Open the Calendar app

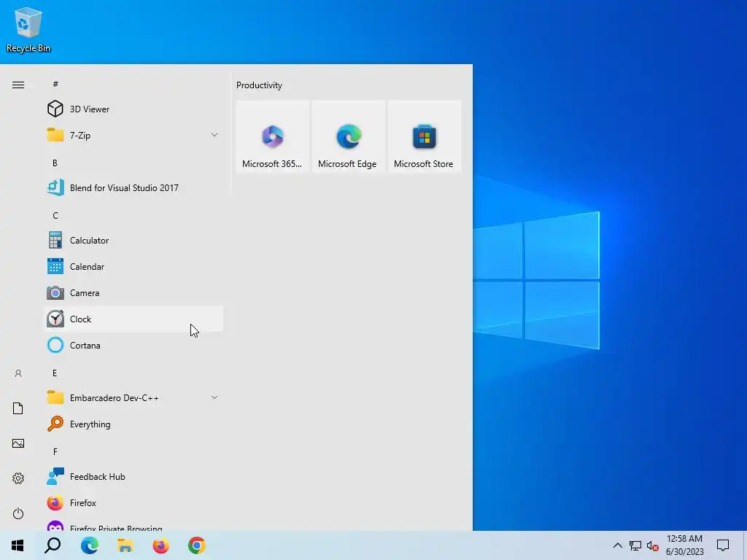coord(133,267)
